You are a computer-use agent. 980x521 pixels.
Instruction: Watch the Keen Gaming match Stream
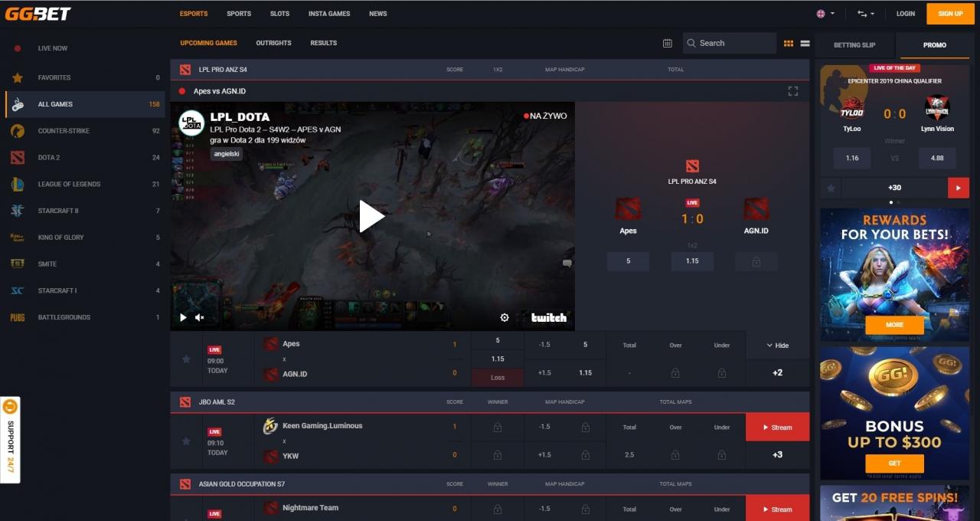[776, 428]
